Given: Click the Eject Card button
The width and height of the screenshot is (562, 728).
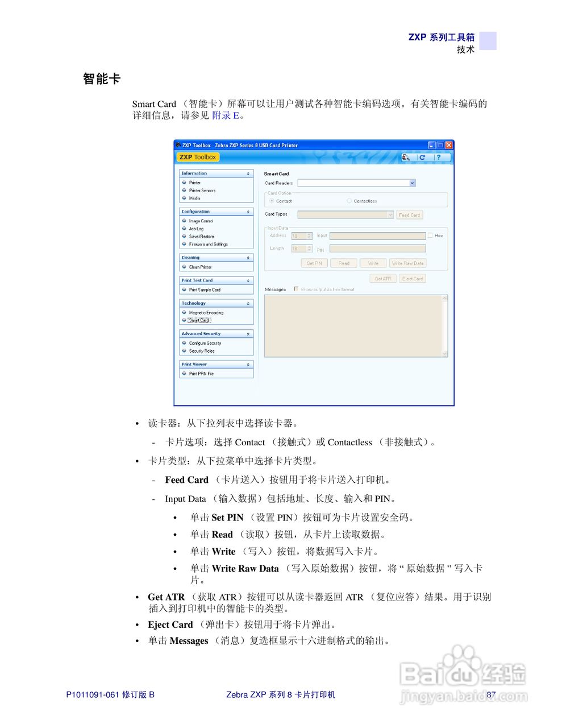Looking at the screenshot, I should pyautogui.click(x=413, y=279).
